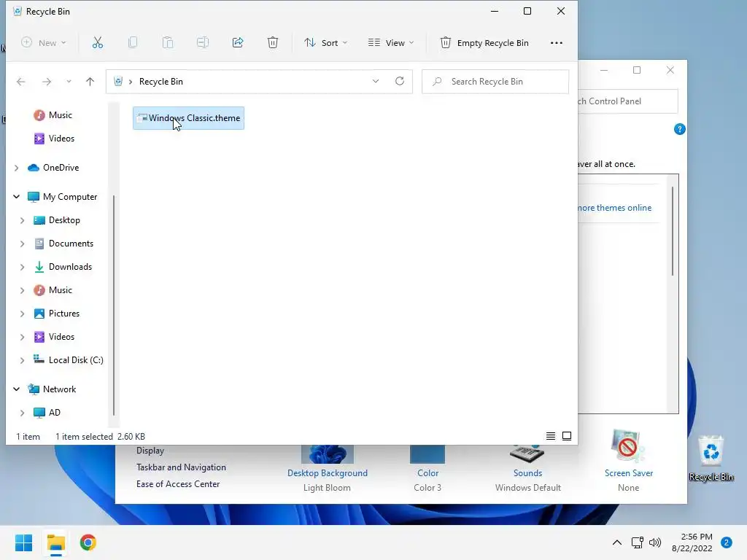Viewport: 747px width, 560px height.
Task: Open the See more ellipsis menu
Action: (x=557, y=43)
